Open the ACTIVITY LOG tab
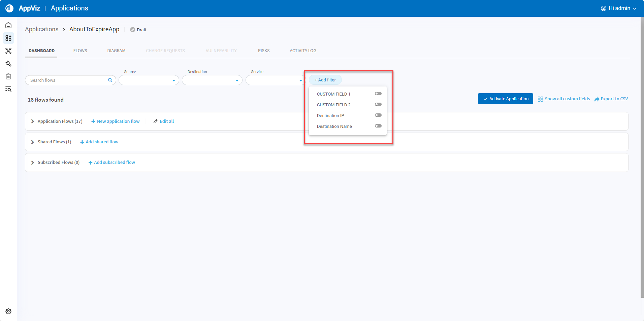 tap(303, 51)
